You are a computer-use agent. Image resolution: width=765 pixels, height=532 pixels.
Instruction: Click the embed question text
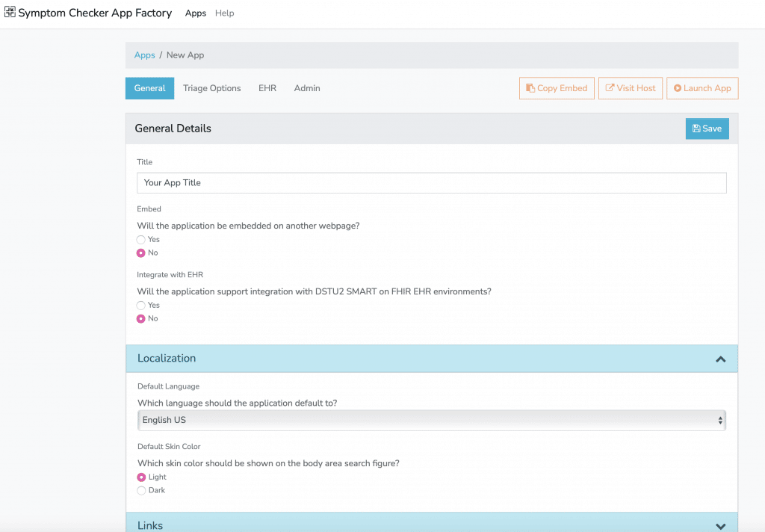[248, 226]
